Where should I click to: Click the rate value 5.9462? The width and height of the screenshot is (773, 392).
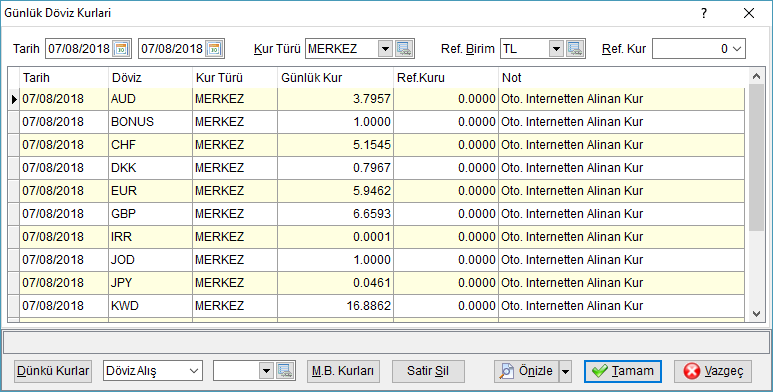372,191
